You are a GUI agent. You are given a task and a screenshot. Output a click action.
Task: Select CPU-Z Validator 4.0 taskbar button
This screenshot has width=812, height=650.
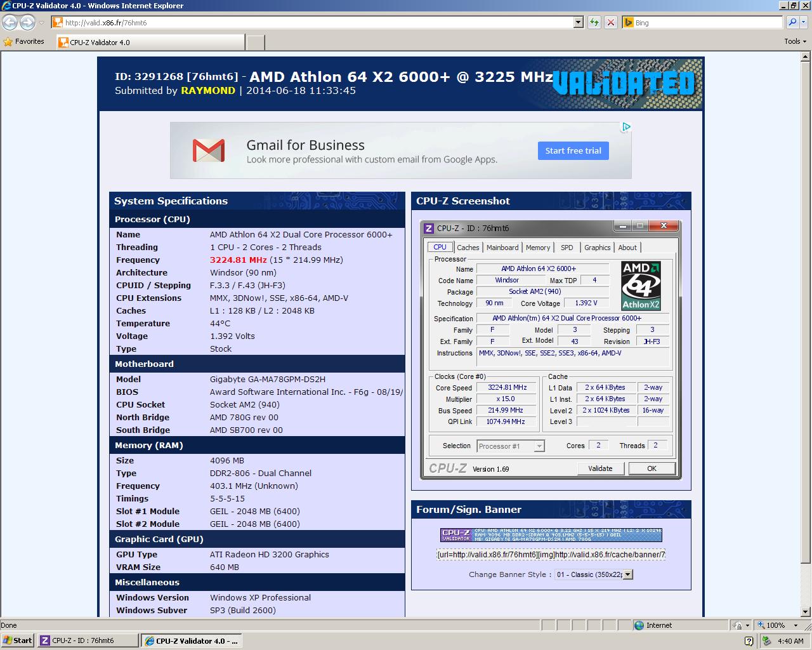coord(192,640)
